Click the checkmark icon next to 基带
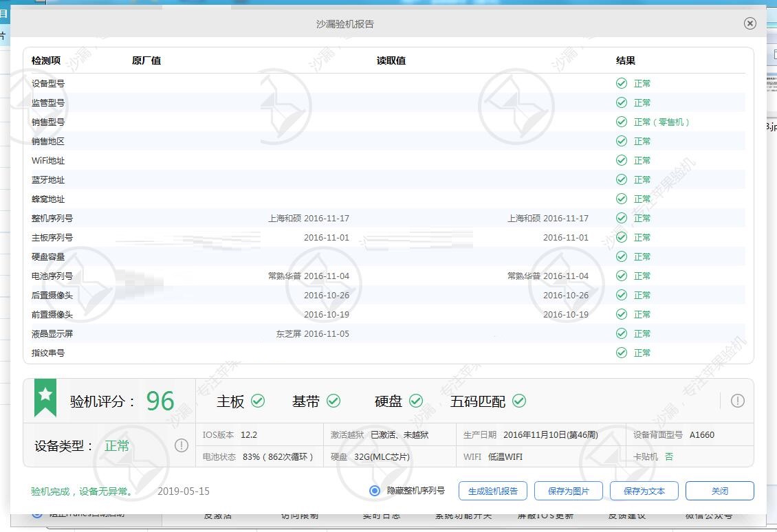Screen dimensions: 777x532 tap(333, 400)
